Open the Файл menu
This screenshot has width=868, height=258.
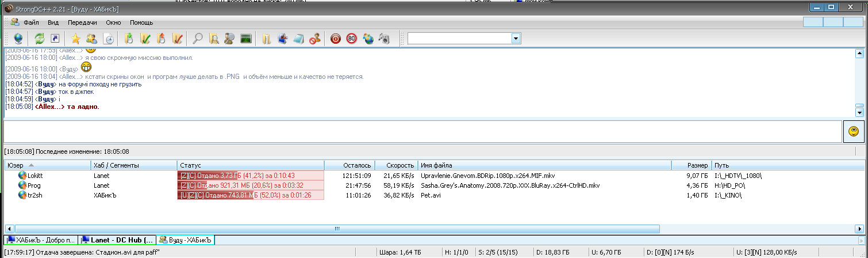point(31,22)
